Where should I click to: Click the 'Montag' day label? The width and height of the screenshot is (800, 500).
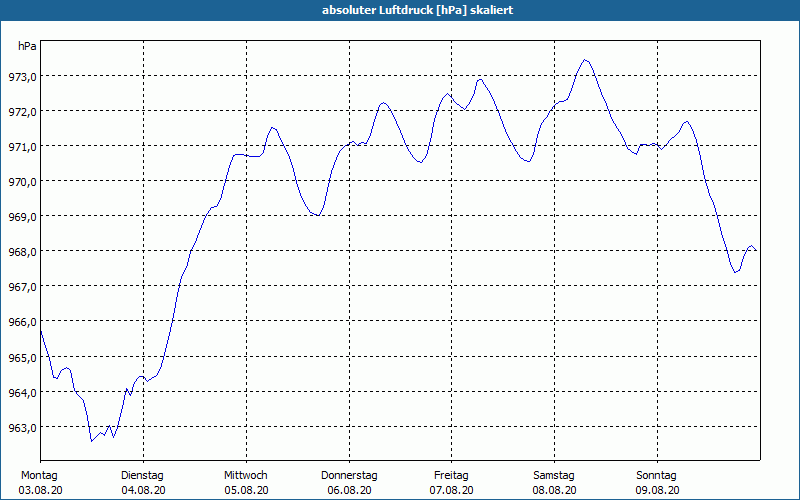[x=39, y=476]
